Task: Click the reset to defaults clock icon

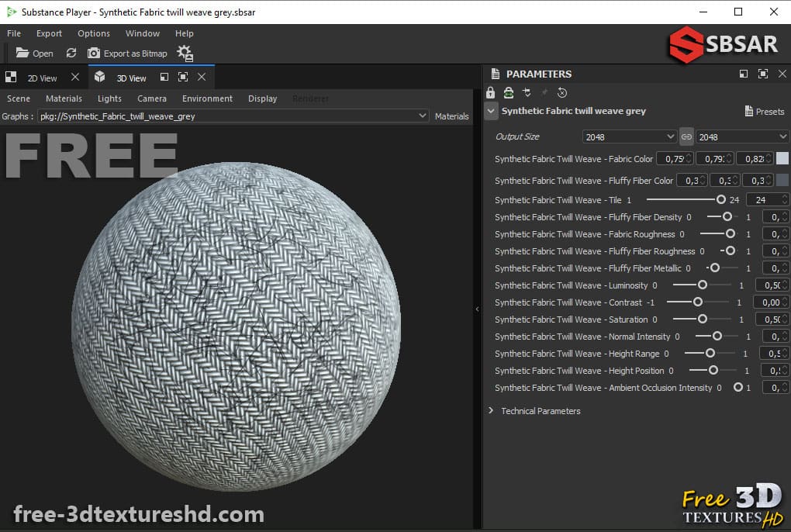Action: pos(562,93)
